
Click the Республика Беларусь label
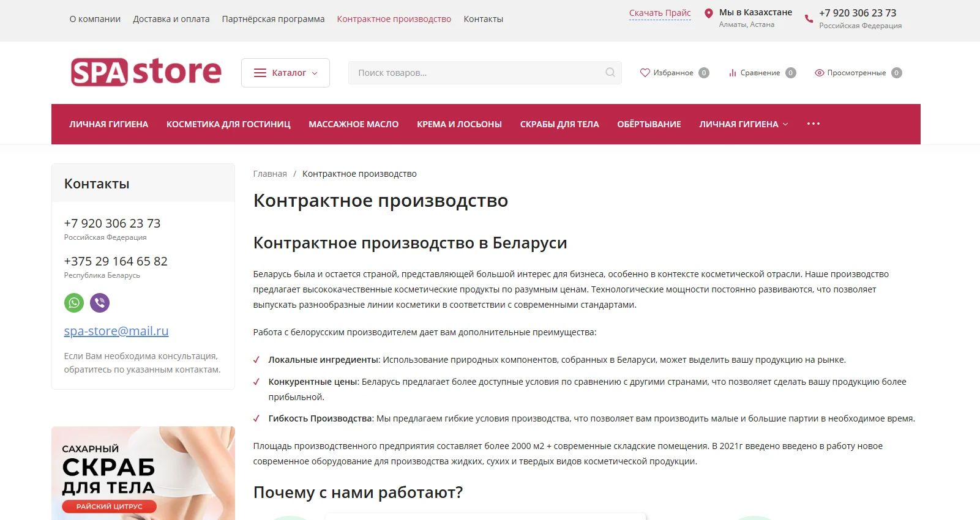[x=102, y=275]
